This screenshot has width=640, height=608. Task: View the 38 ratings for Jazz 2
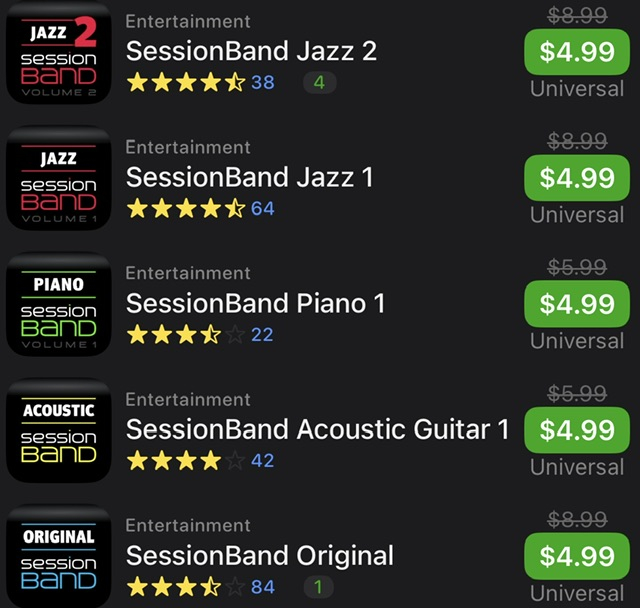point(262,83)
